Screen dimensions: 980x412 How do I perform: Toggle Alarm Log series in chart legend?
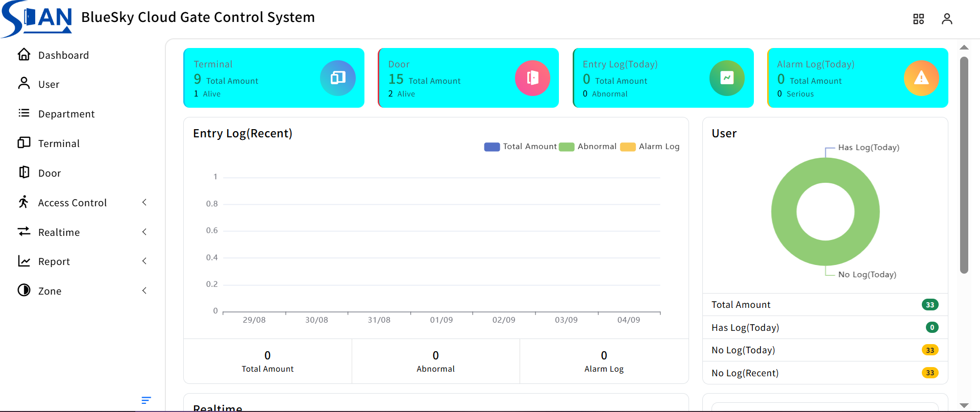(650, 147)
